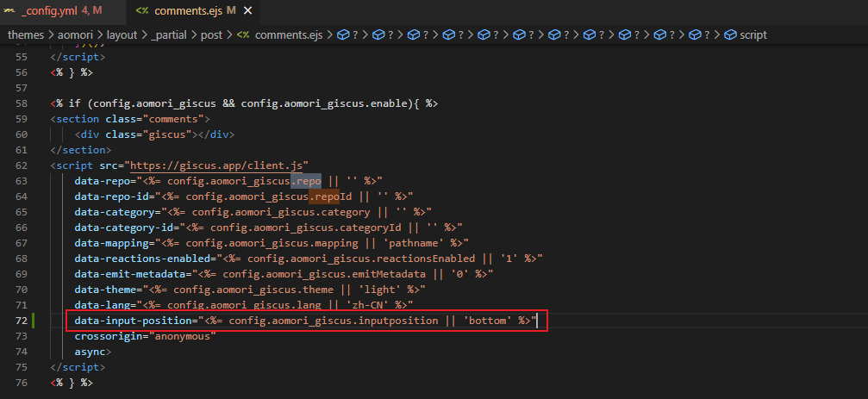This screenshot has height=399, width=868.
Task: Expand the _partial breadcrumb segment
Action: [173, 35]
